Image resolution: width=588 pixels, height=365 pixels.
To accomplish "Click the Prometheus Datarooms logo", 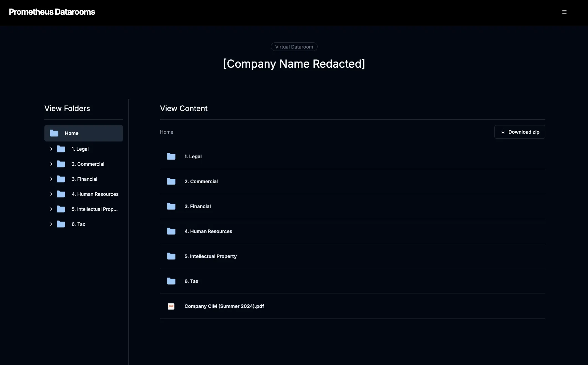I will coord(52,12).
